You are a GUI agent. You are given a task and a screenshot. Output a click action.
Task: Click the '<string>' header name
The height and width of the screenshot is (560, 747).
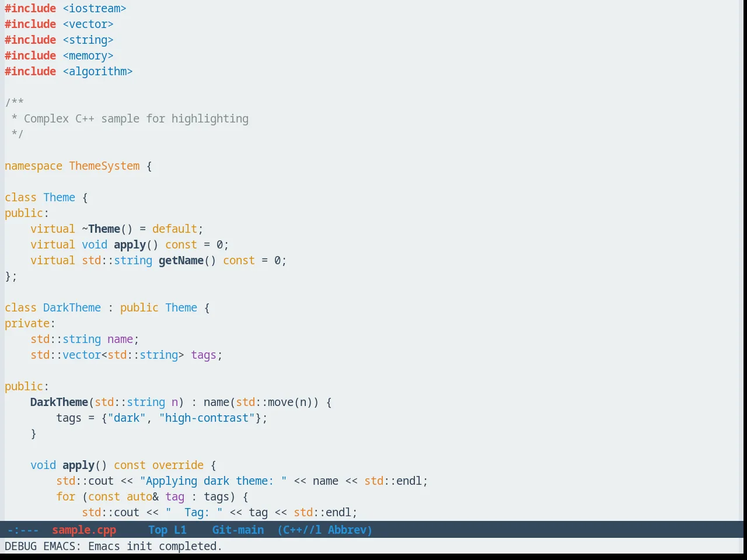coord(88,40)
